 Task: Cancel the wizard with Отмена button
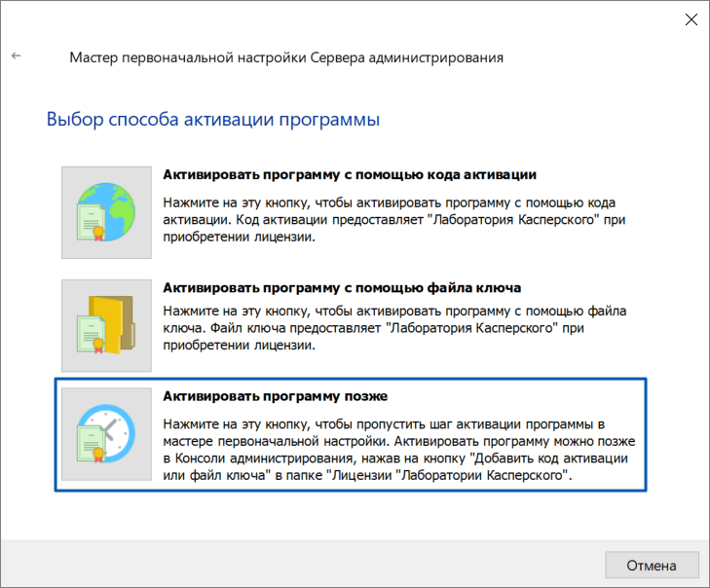point(652,565)
